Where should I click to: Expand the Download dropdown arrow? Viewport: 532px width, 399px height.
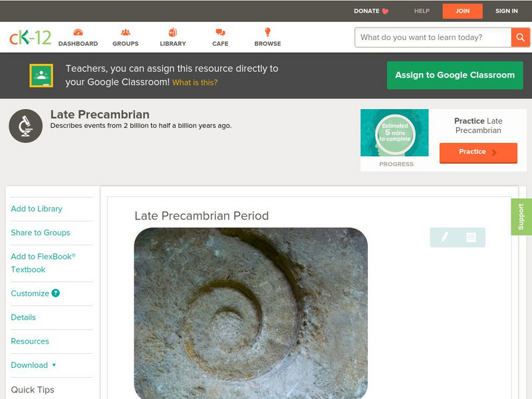point(54,365)
